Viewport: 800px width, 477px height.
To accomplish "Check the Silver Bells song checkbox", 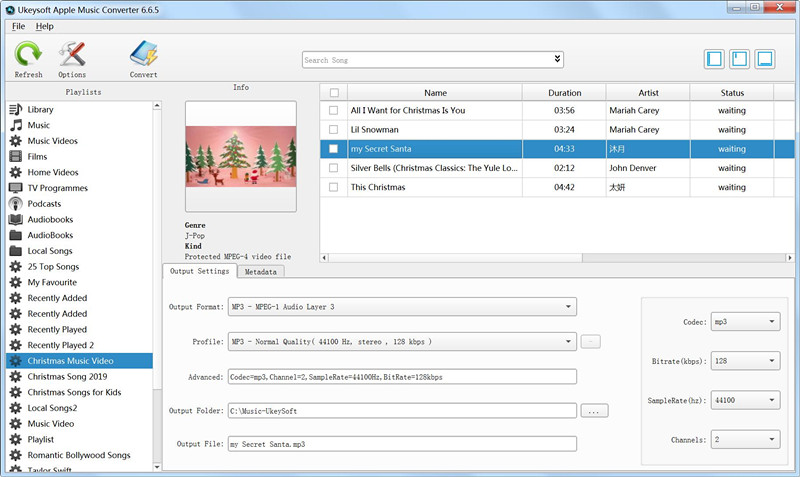I will coord(334,168).
